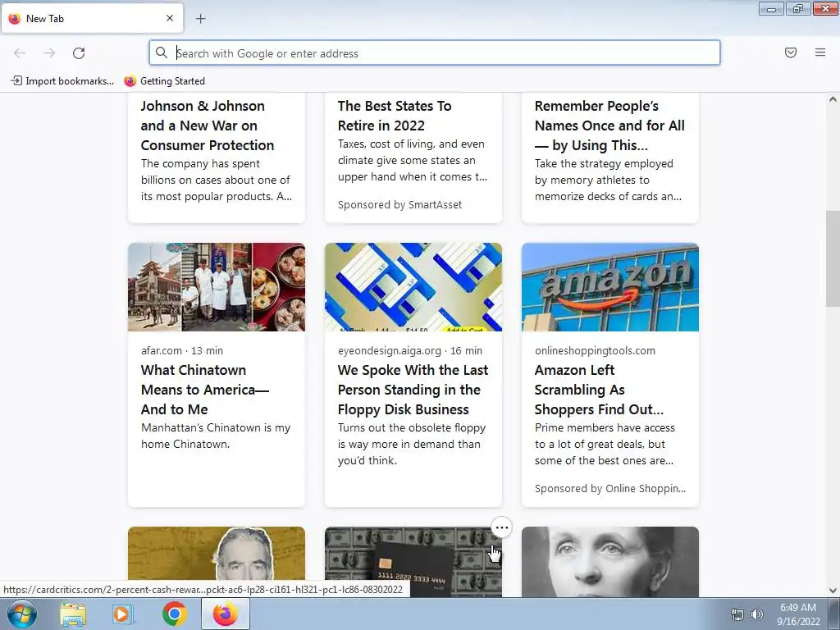Click 'Manhattan's Chinatown is my home' description
This screenshot has height=630, width=840.
pos(216,436)
